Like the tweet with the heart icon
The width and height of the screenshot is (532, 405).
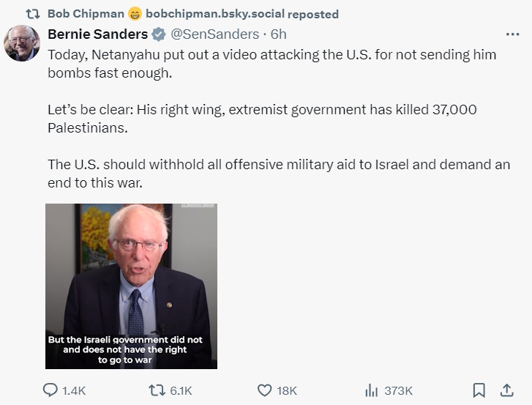pos(265,390)
